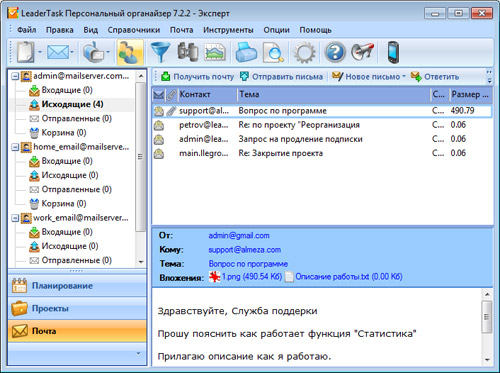Screen dimensions: 500x373
Task: Click message body scrollbar down arrow
Action: click(x=487, y=360)
